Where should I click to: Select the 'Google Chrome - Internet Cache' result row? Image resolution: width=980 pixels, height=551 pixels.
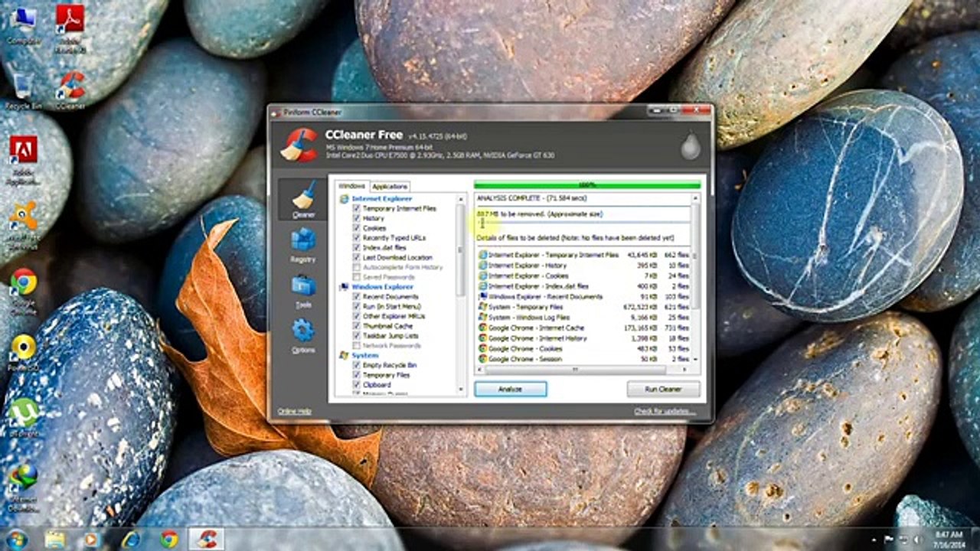coord(583,328)
